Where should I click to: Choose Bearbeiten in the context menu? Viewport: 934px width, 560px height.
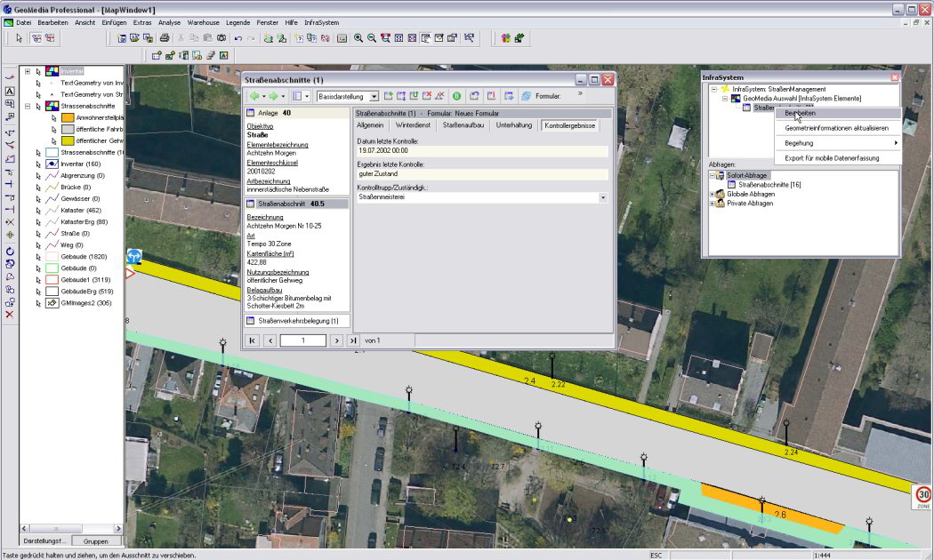pyautogui.click(x=801, y=113)
